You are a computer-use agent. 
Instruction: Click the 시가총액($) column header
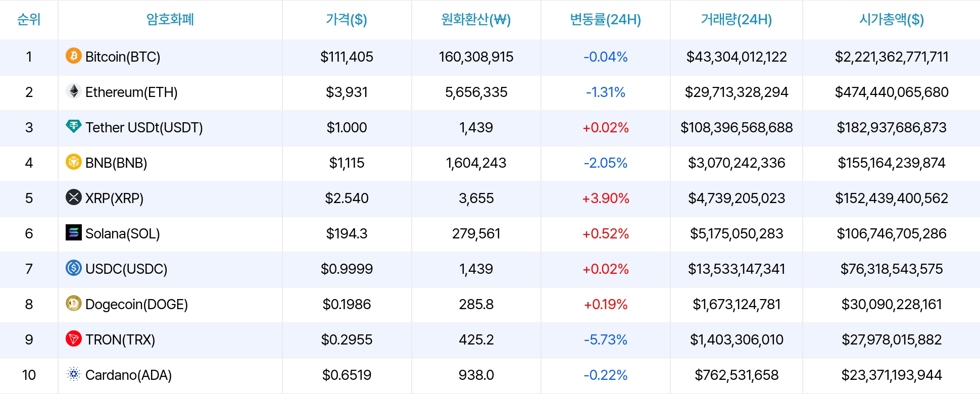point(892,20)
